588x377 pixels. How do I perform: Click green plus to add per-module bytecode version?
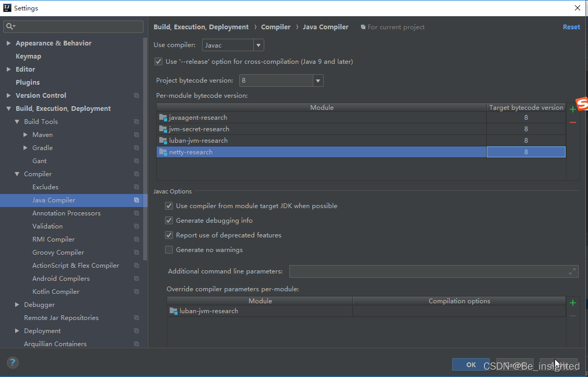pyautogui.click(x=572, y=109)
